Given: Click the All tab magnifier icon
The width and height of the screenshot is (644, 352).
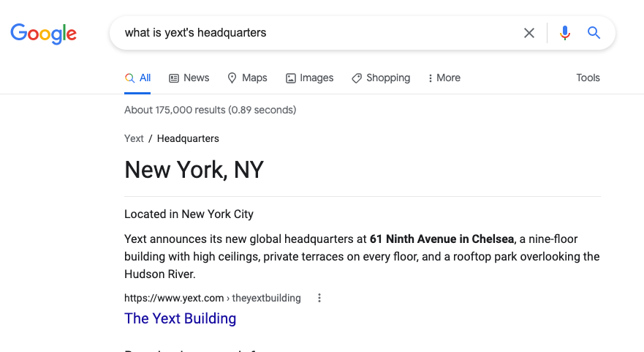Looking at the screenshot, I should (x=129, y=78).
